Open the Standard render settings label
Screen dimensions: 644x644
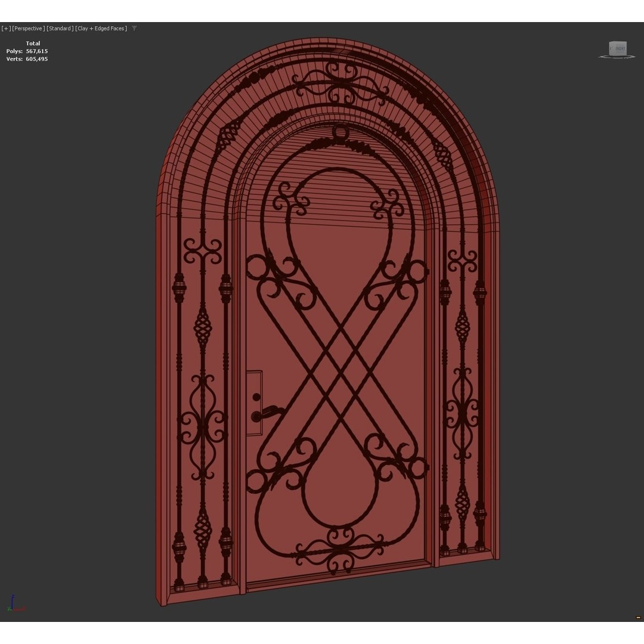(60, 28)
